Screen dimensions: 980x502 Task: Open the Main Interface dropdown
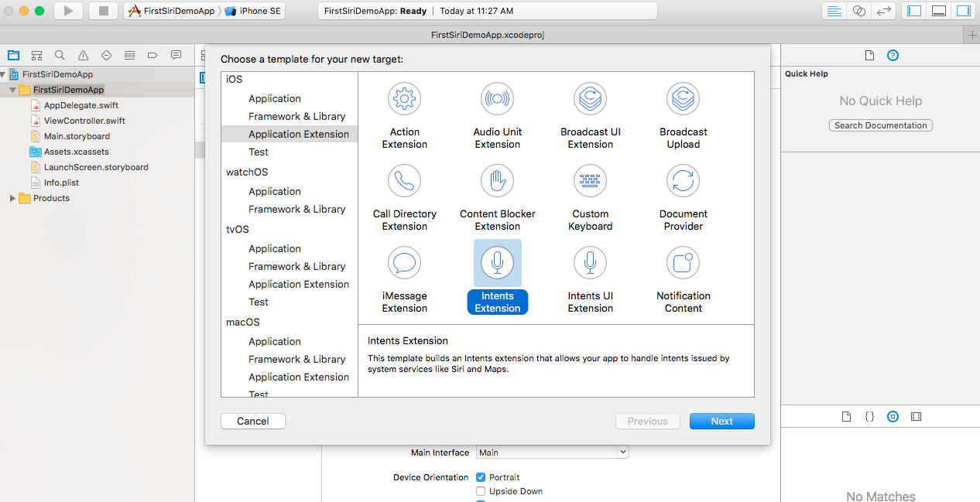[x=553, y=452]
